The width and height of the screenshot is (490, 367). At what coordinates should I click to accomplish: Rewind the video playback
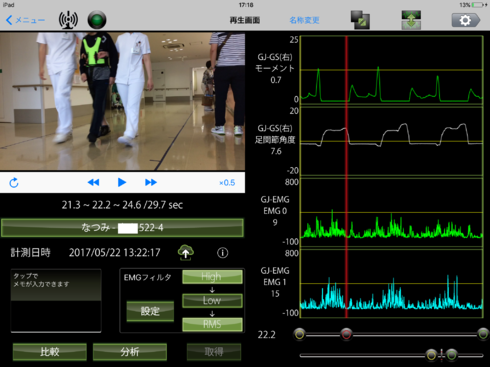93,182
